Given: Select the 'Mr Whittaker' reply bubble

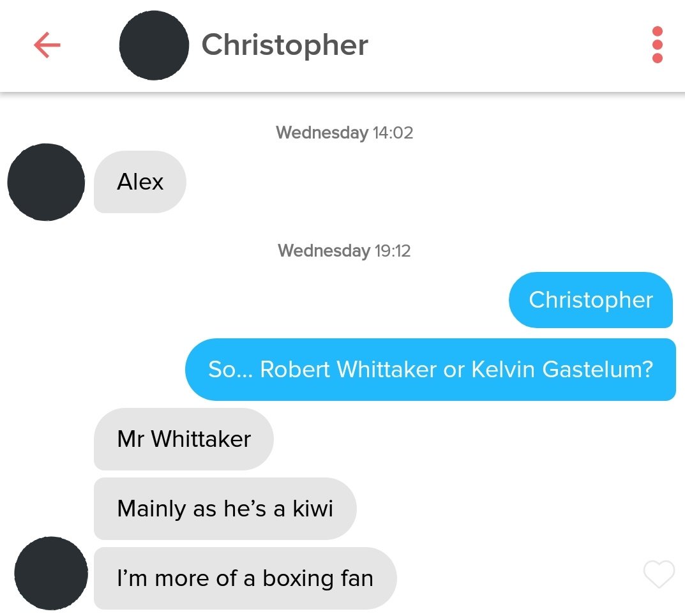Looking at the screenshot, I should [184, 439].
